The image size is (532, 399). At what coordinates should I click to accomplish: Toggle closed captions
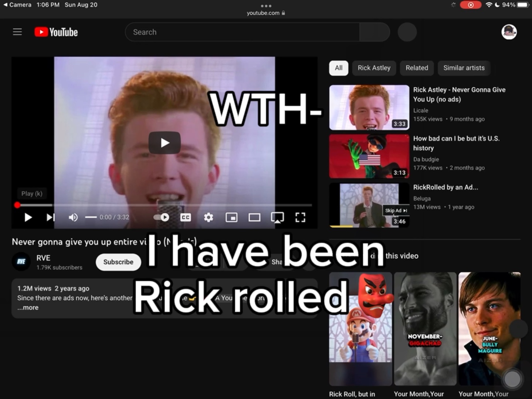point(186,217)
